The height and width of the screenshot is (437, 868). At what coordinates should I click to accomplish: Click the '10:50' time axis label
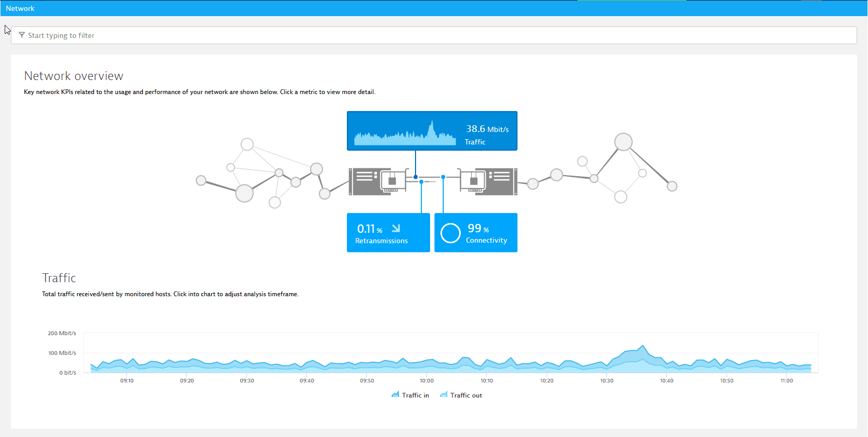tap(727, 381)
